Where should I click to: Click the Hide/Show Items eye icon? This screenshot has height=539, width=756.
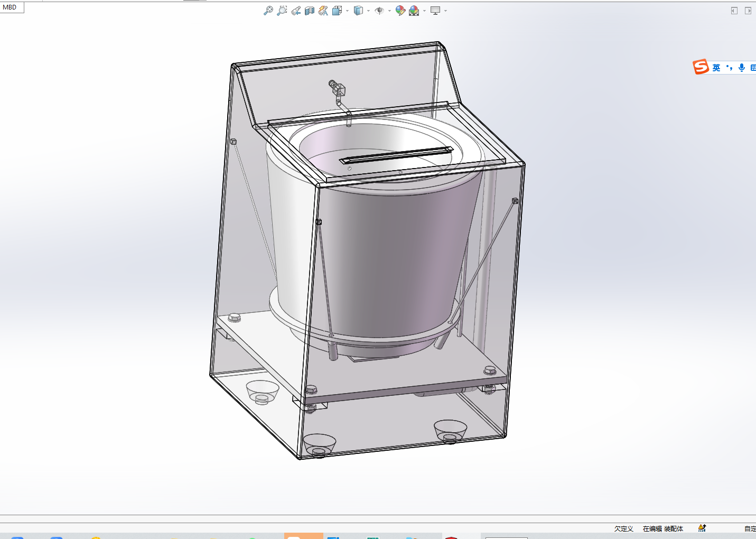[379, 11]
